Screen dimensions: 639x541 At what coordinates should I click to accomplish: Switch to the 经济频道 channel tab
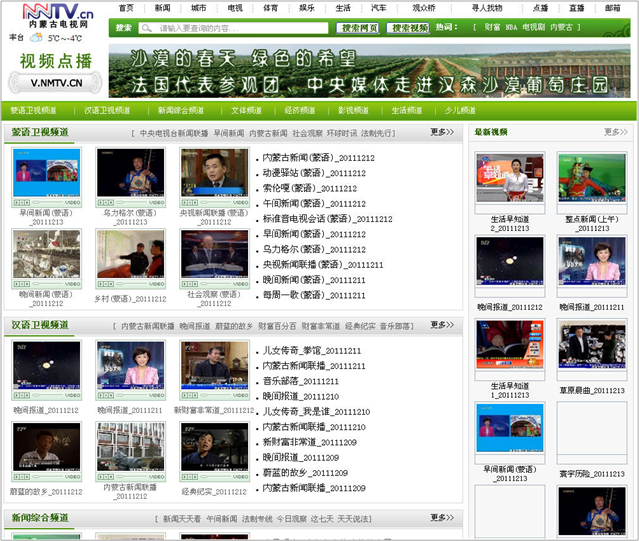300,110
